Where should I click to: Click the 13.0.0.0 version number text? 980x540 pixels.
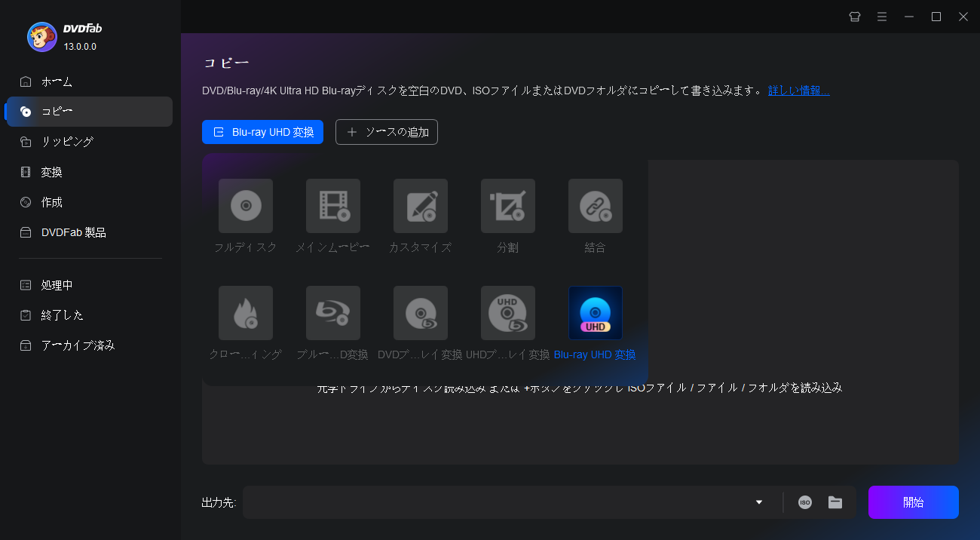pyautogui.click(x=80, y=47)
